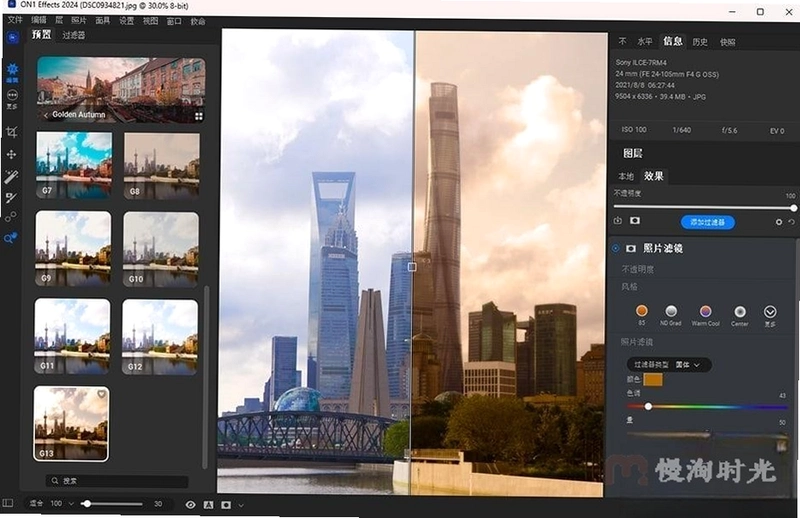Image resolution: width=800 pixels, height=518 pixels.
Task: Apply the G10 preset thumbnail
Action: point(161,250)
